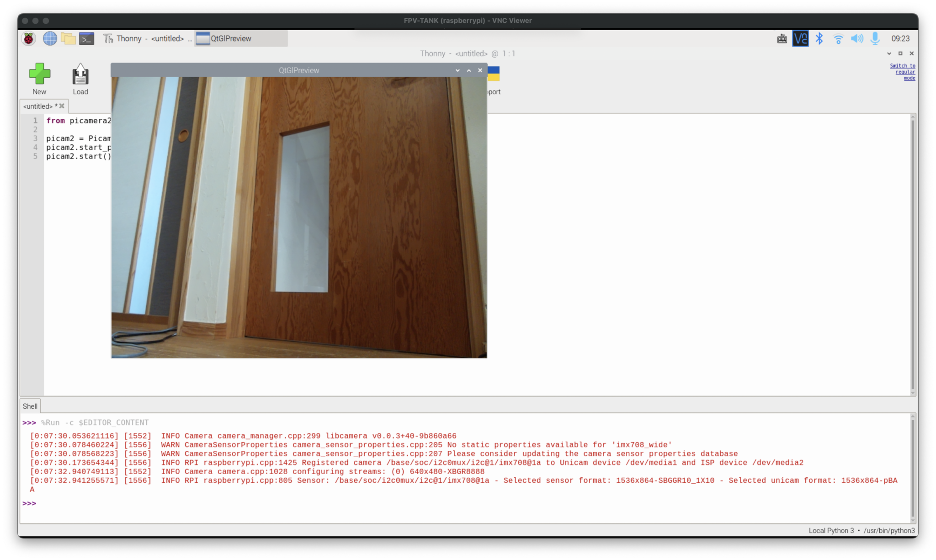Open the Bluetooth tray menu
The width and height of the screenshot is (936, 560).
(819, 39)
